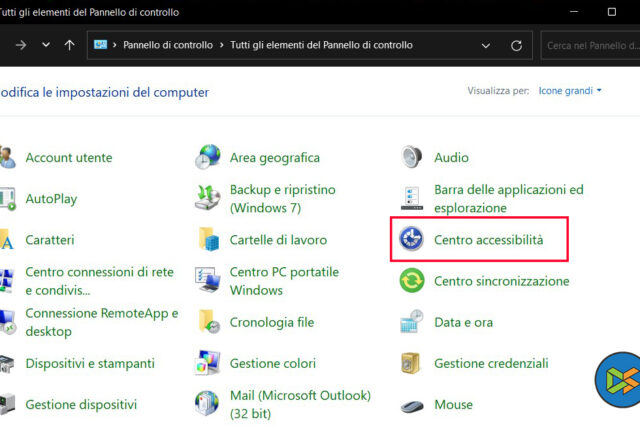
Task: Open Cartelle di lavoro folder icon
Action: (209, 239)
